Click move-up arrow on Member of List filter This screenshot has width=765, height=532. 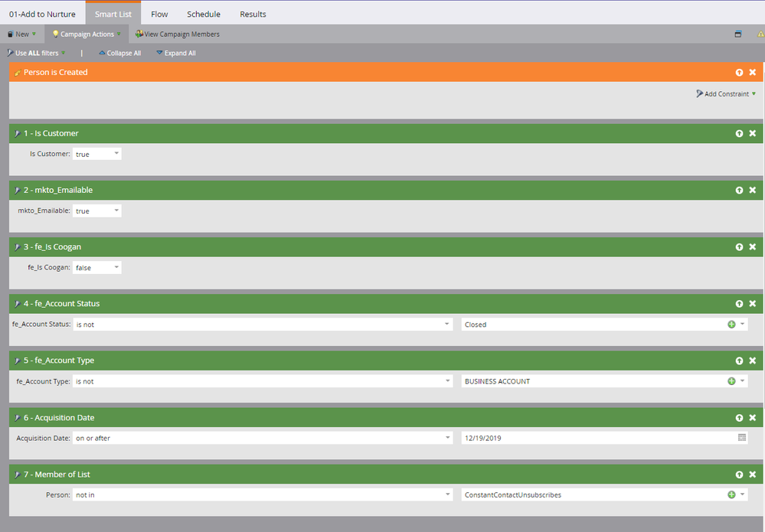[x=739, y=475]
